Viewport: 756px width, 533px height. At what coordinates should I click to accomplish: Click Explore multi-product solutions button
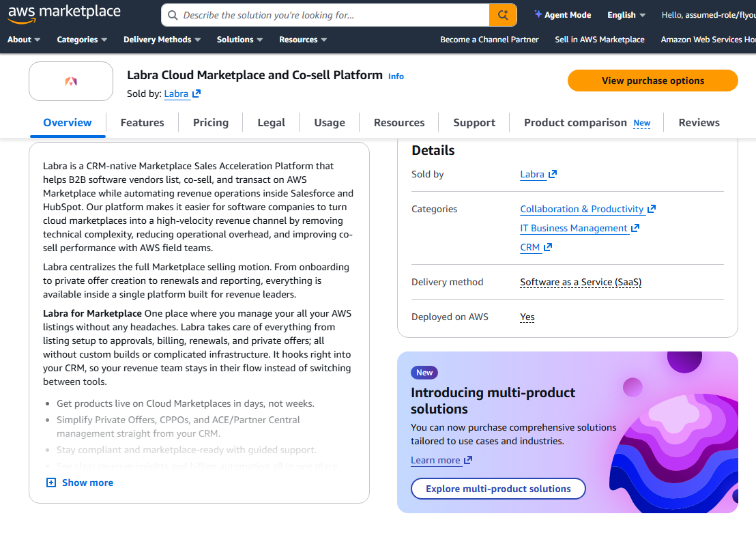pos(498,489)
